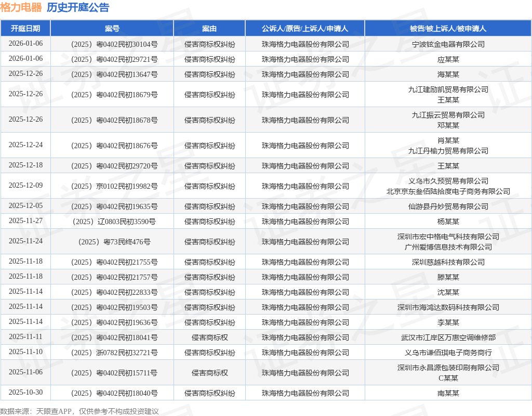Click hearing date 2025-10-30
Viewport: 532px width, 416px height.
25,392
